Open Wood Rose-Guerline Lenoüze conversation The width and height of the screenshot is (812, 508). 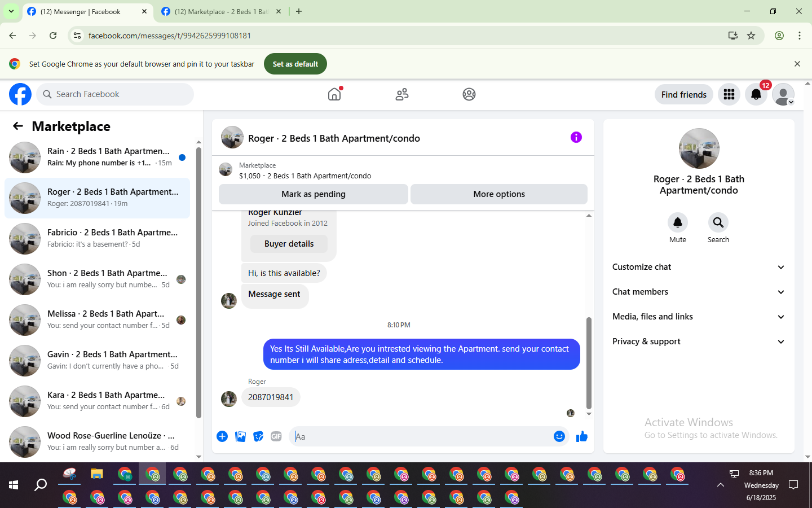[97, 442]
